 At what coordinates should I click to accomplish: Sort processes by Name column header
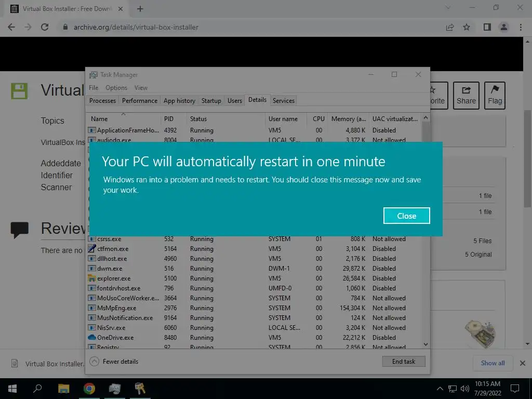coord(123,119)
